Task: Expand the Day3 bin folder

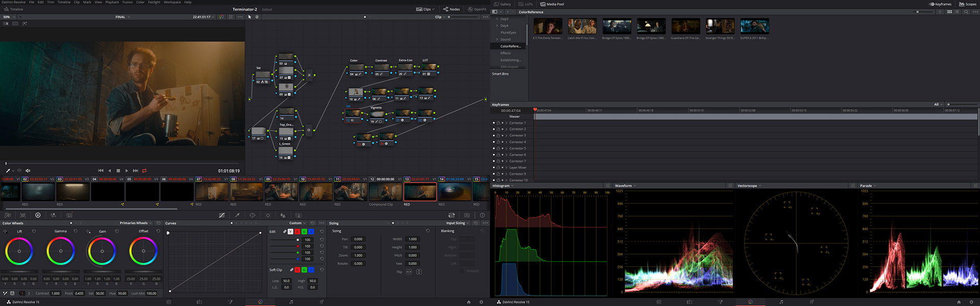Action: click(497, 19)
